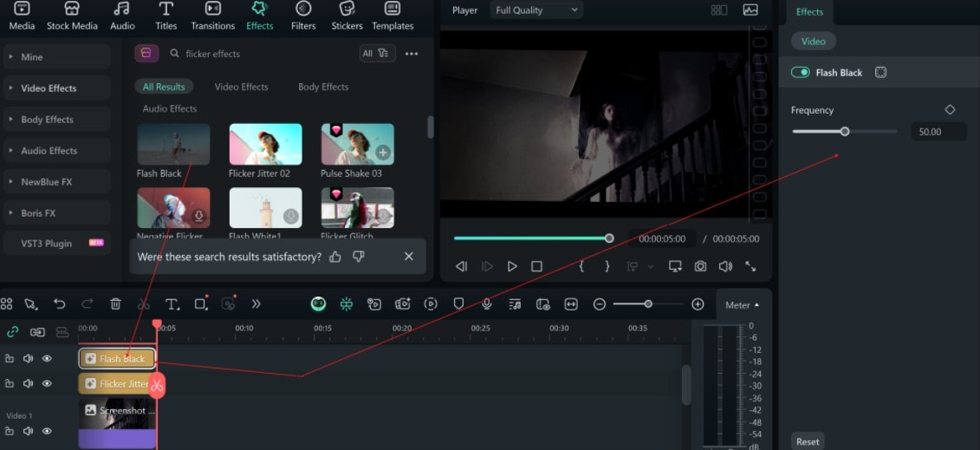Select the Text tool in timeline toolbar
The width and height of the screenshot is (980, 450).
tap(172, 303)
